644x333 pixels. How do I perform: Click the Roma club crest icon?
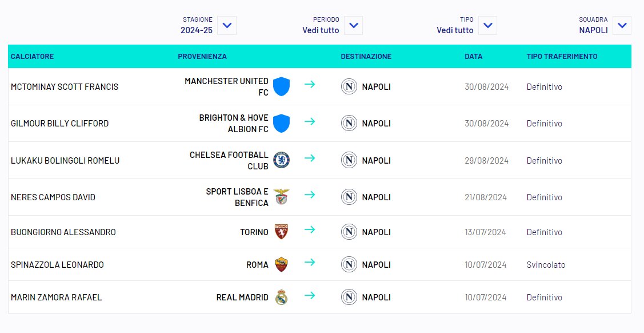click(281, 264)
